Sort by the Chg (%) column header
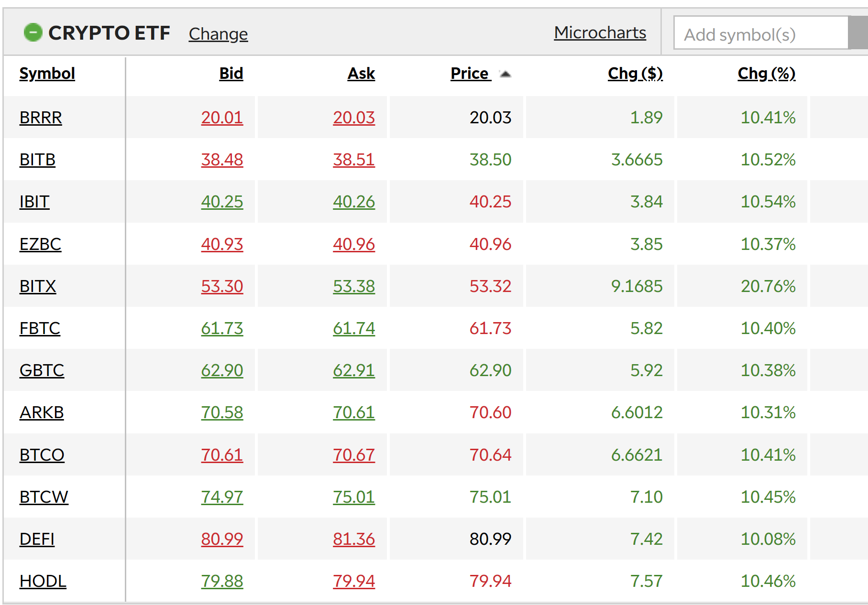This screenshot has width=868, height=605. [766, 74]
